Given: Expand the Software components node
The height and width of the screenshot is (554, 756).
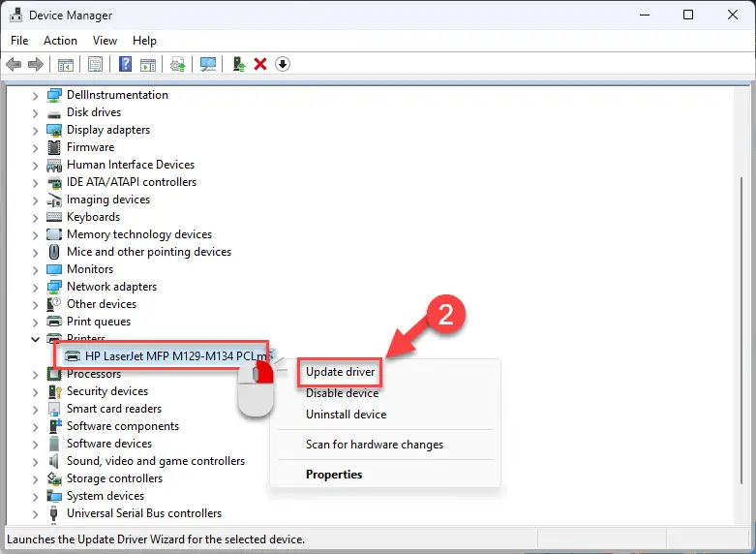Looking at the screenshot, I should pos(35,426).
